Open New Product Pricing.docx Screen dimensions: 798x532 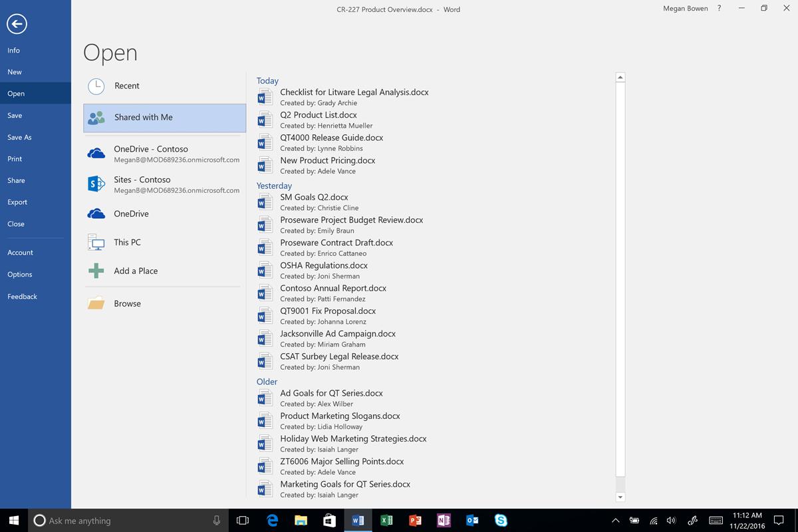pos(328,160)
